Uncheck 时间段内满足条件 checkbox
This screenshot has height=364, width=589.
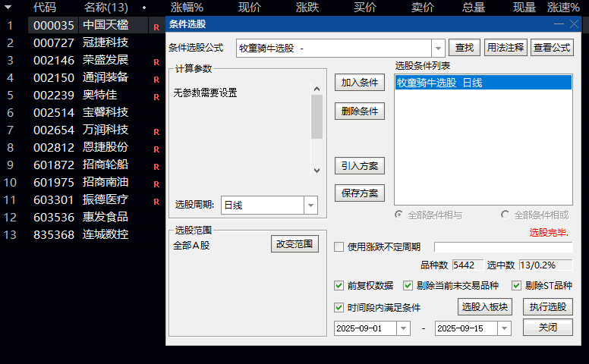point(339,308)
